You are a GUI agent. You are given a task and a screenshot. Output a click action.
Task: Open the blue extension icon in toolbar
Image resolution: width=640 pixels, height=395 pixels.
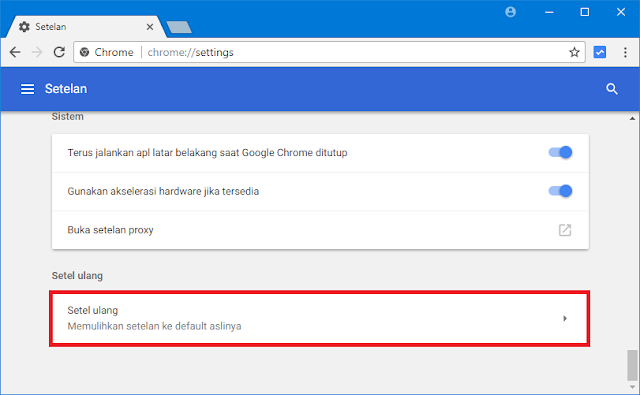point(600,52)
